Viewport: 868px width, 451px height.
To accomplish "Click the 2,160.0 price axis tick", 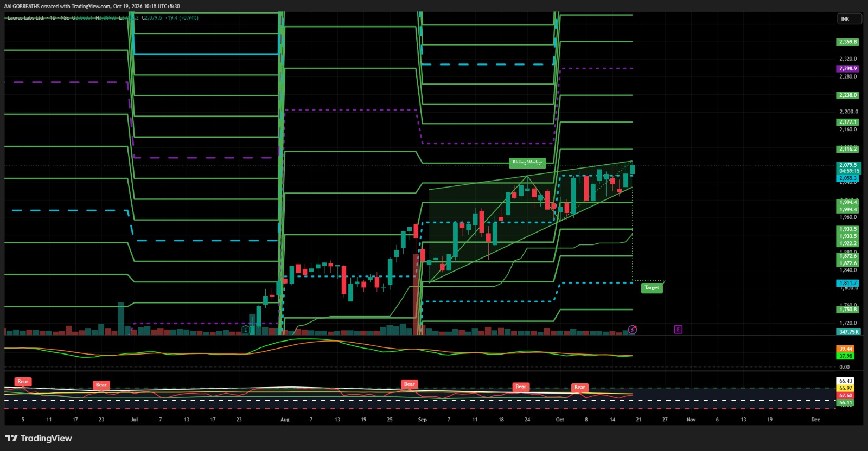I will (x=848, y=130).
